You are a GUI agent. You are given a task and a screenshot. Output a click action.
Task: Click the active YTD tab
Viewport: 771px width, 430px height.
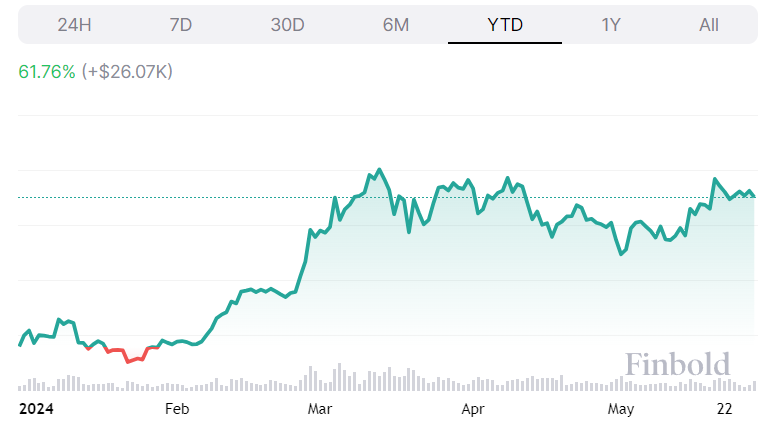[505, 25]
